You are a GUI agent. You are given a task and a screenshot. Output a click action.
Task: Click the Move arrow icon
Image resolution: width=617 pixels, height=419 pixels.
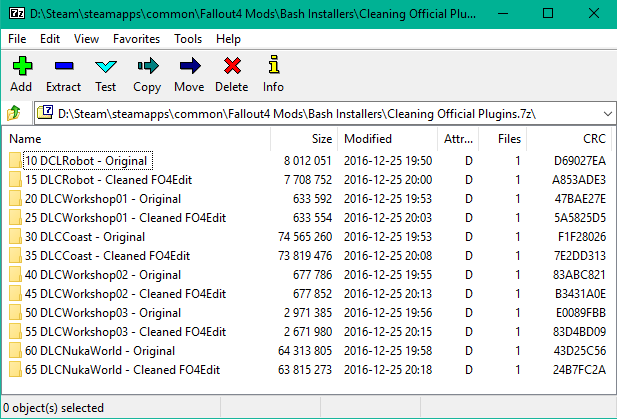tap(190, 66)
